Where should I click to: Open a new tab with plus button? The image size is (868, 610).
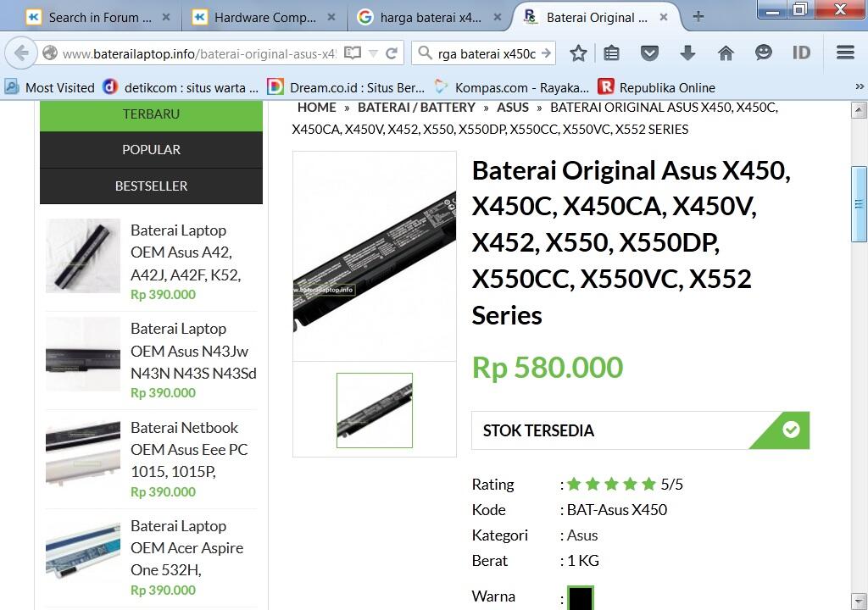[x=698, y=17]
